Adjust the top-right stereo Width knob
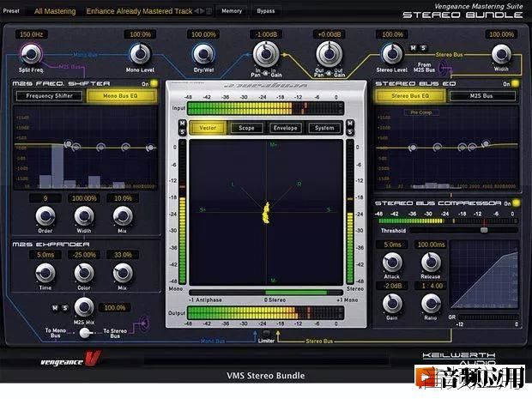 [501, 54]
